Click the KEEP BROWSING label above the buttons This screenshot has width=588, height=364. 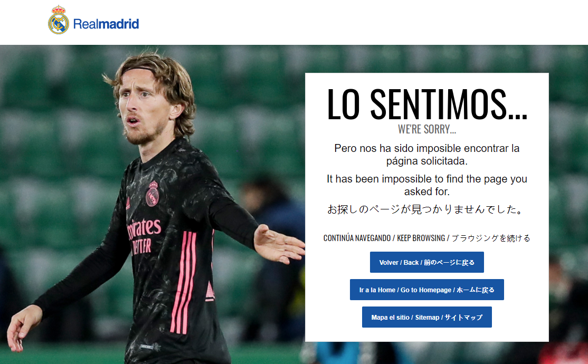421,238
